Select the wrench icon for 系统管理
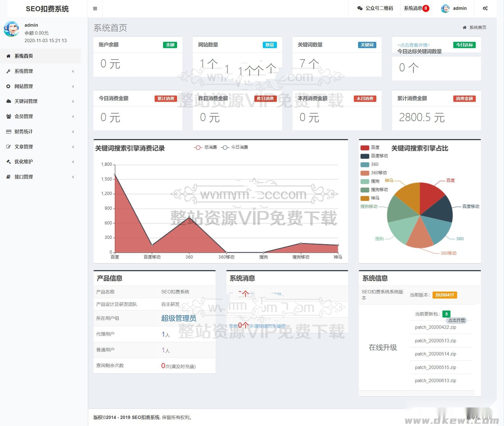This screenshot has height=426, width=504. [8, 71]
